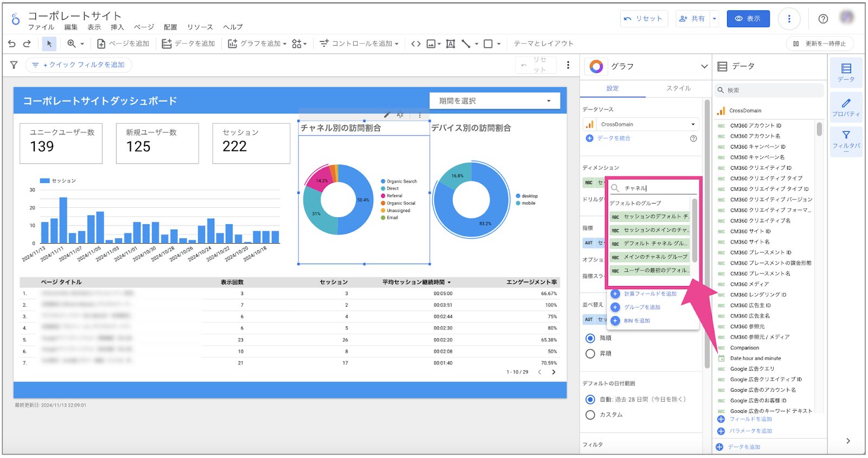Click the help icon beside データを統合
868x458 pixels.
(693, 138)
